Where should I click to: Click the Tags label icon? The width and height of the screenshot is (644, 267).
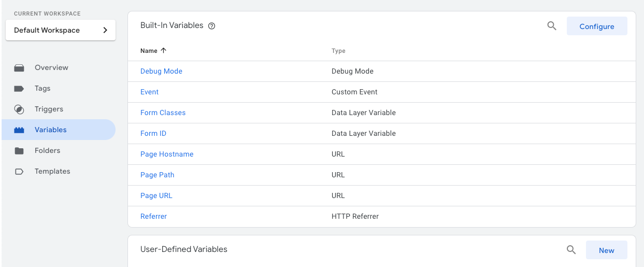tap(19, 89)
